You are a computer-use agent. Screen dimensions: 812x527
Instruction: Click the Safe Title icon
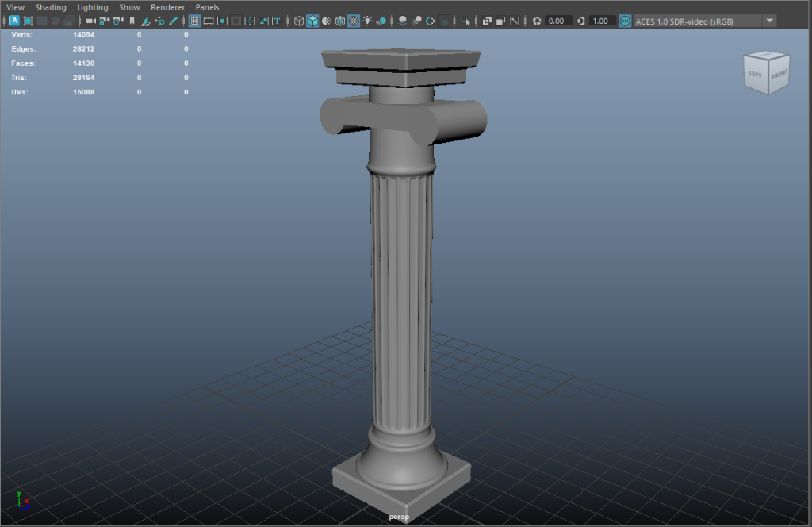tap(277, 21)
